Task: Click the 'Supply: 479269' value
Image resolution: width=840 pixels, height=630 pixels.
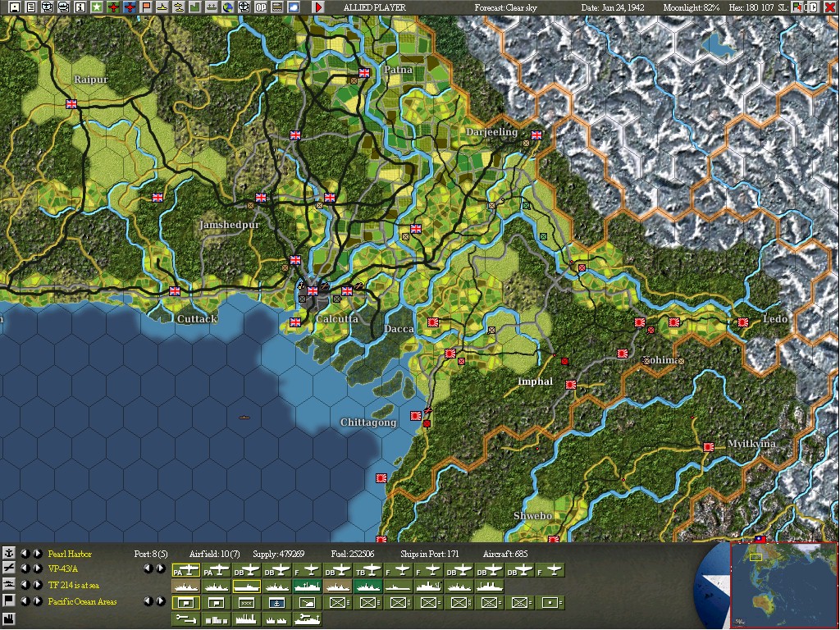Action: coord(278,554)
